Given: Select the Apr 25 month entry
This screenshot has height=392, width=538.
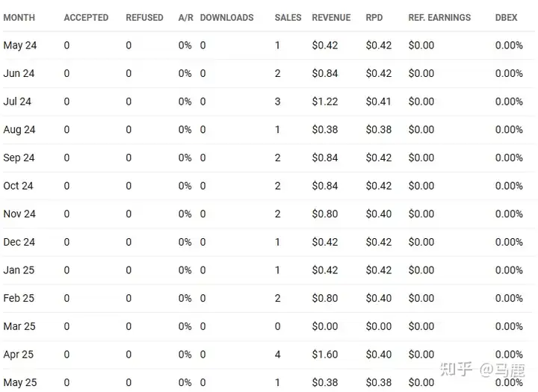Looking at the screenshot, I should [19, 355].
